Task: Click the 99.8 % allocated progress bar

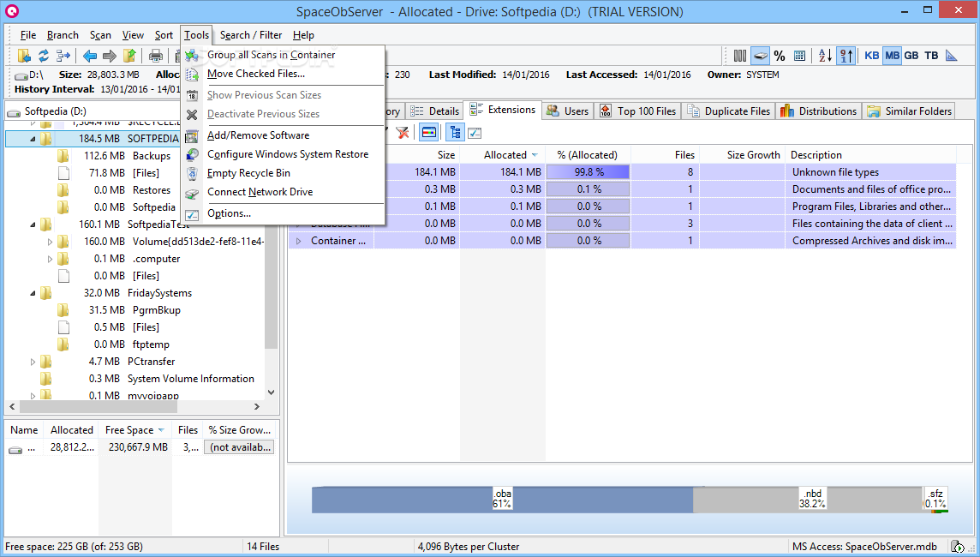Action: point(589,172)
